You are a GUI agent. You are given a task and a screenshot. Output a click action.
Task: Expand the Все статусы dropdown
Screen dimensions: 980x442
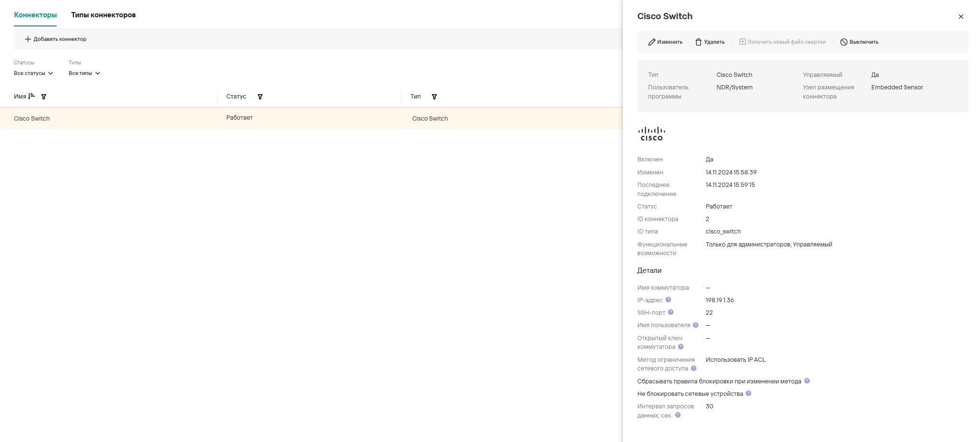click(x=34, y=74)
